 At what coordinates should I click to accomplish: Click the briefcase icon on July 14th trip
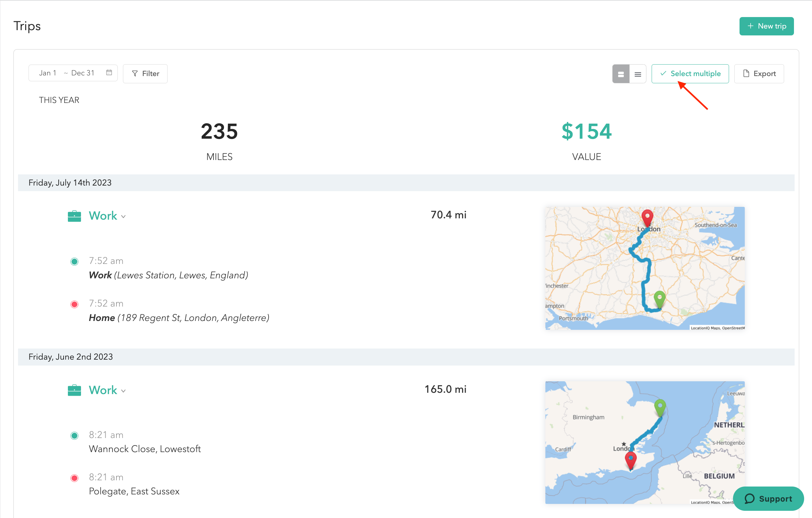74,216
